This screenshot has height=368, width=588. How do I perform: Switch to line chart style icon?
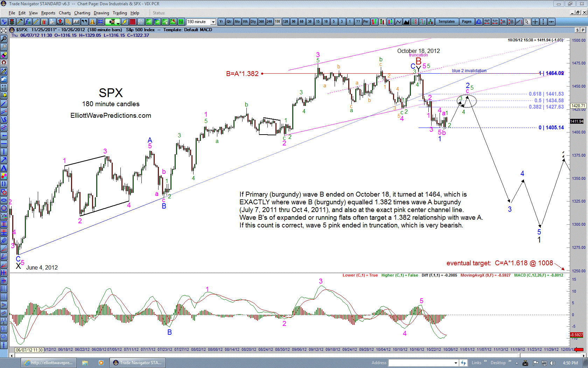coord(399,22)
